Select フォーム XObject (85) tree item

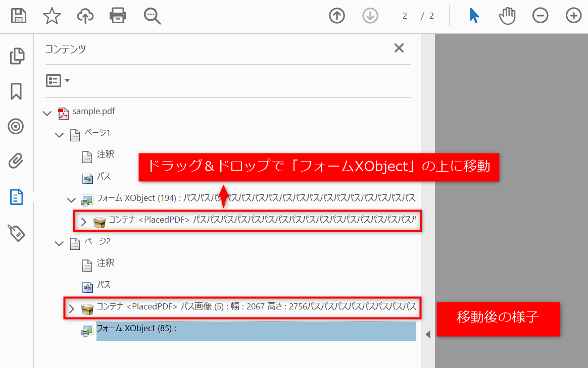[135, 329]
